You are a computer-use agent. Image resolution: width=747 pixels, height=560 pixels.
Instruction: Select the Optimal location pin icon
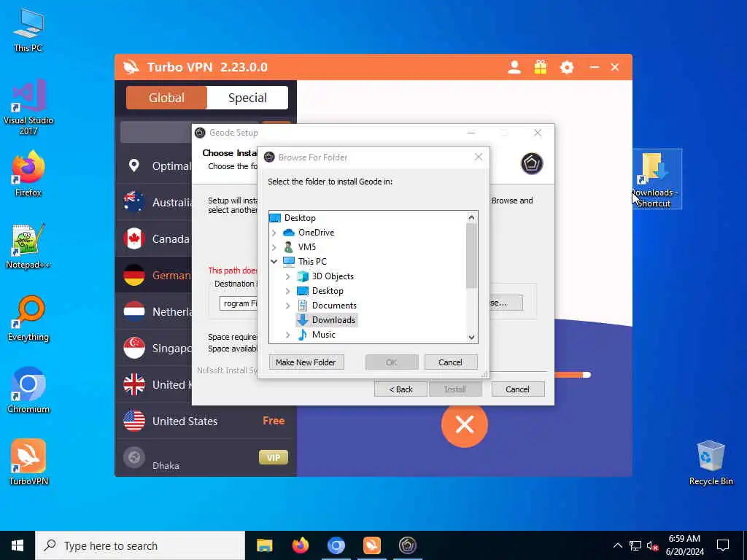(x=134, y=166)
